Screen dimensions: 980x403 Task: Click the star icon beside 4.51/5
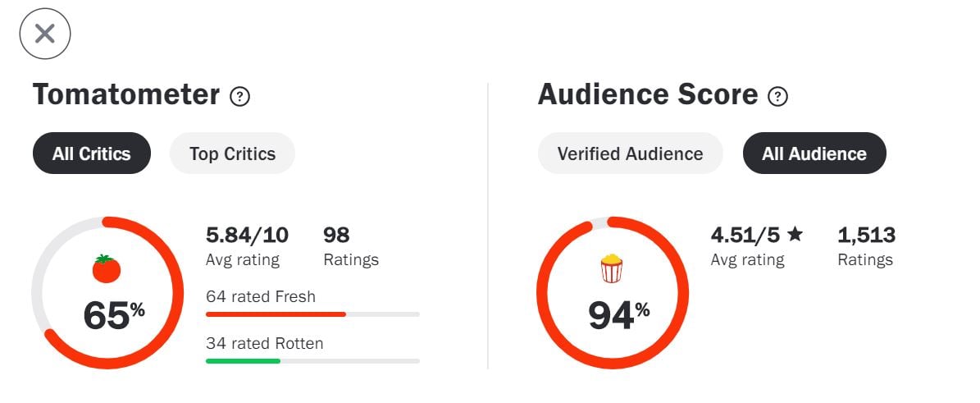pos(795,235)
